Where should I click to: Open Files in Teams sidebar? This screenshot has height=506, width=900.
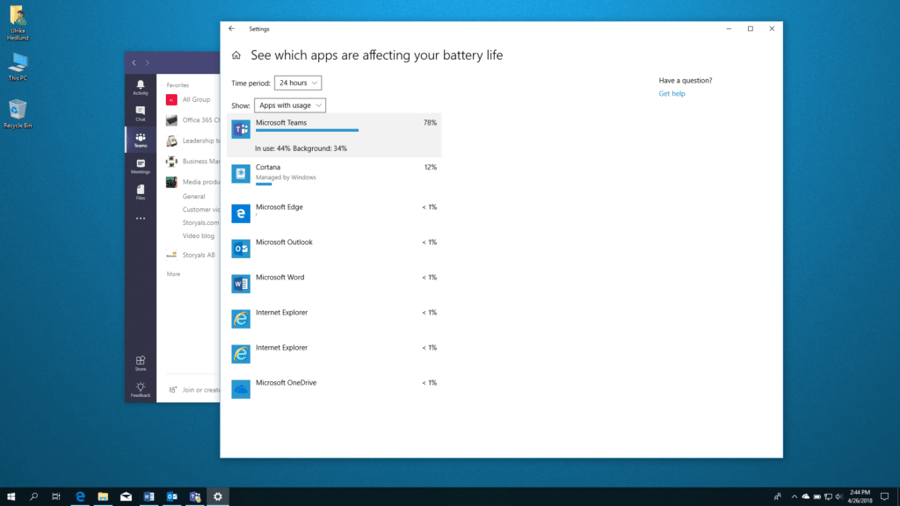[140, 192]
